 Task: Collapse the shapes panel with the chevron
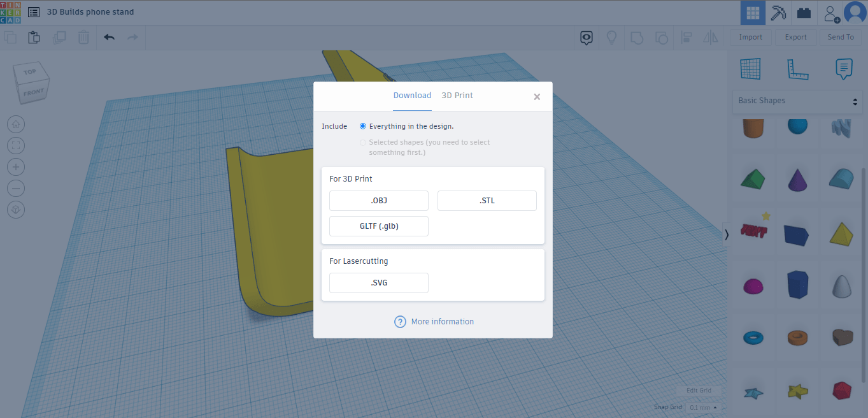tap(727, 234)
